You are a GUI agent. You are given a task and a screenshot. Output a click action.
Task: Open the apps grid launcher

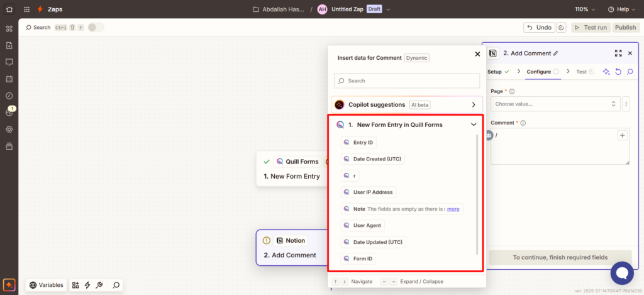[x=26, y=9]
